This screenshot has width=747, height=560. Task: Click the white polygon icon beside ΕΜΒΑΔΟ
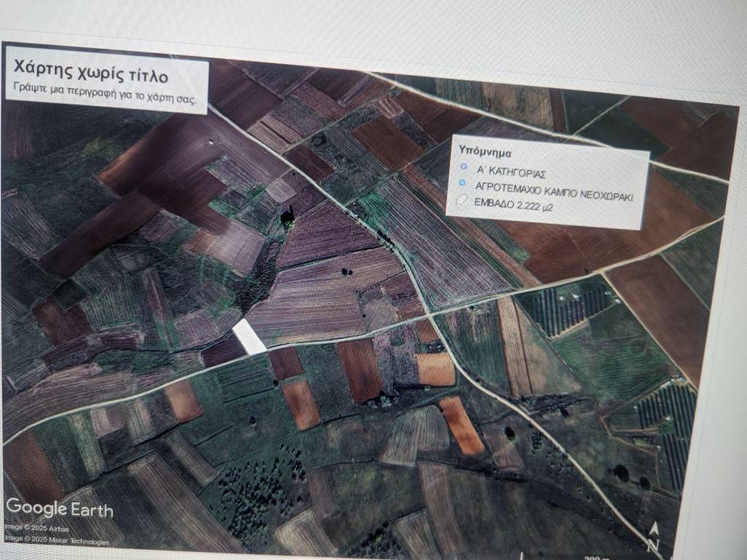pos(462,200)
